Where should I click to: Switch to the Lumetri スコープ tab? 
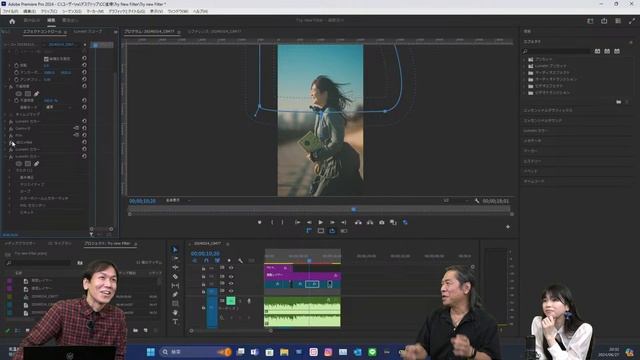88,31
